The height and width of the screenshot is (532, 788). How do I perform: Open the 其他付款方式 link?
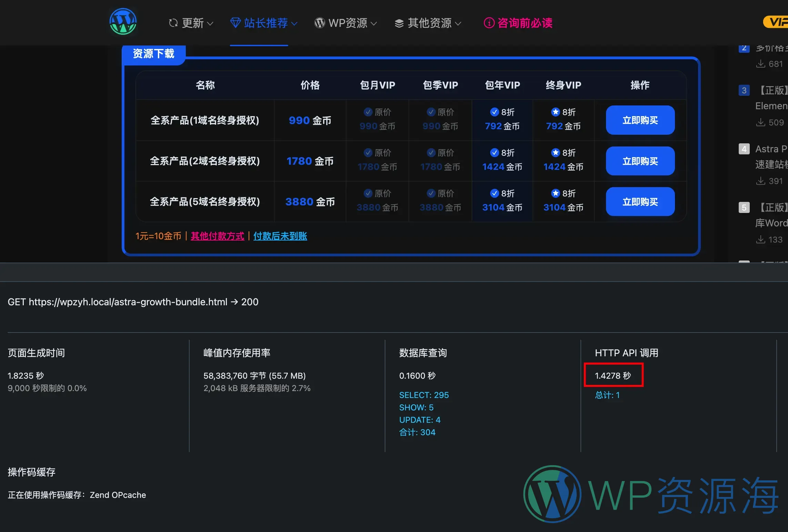[217, 236]
